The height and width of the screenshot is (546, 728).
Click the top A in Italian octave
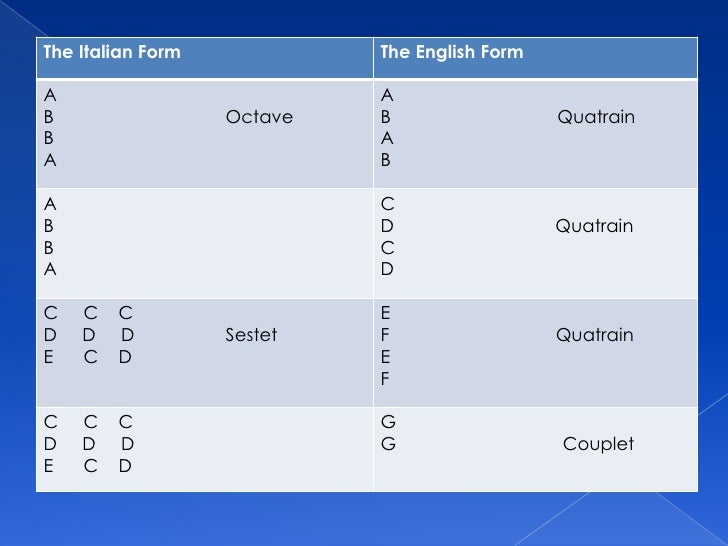pyautogui.click(x=50, y=95)
